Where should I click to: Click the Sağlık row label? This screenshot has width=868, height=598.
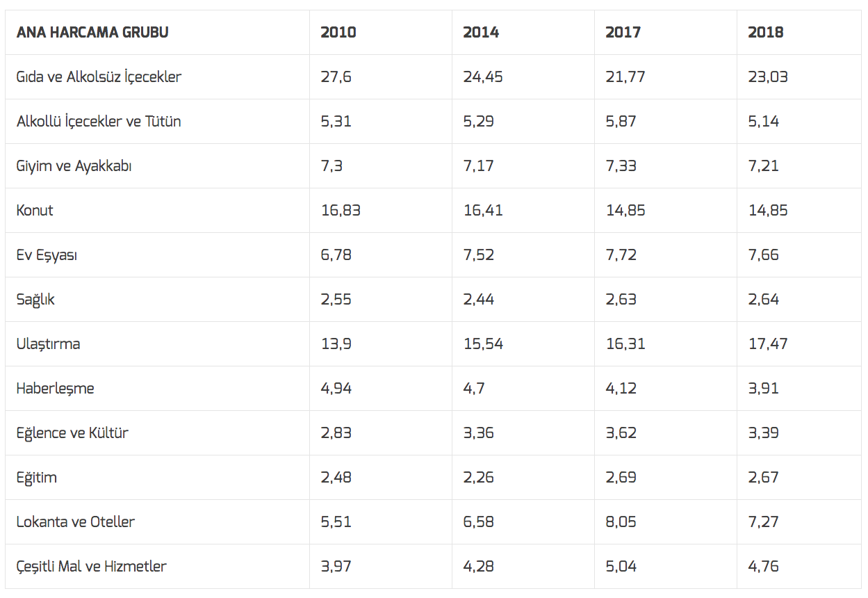click(35, 300)
